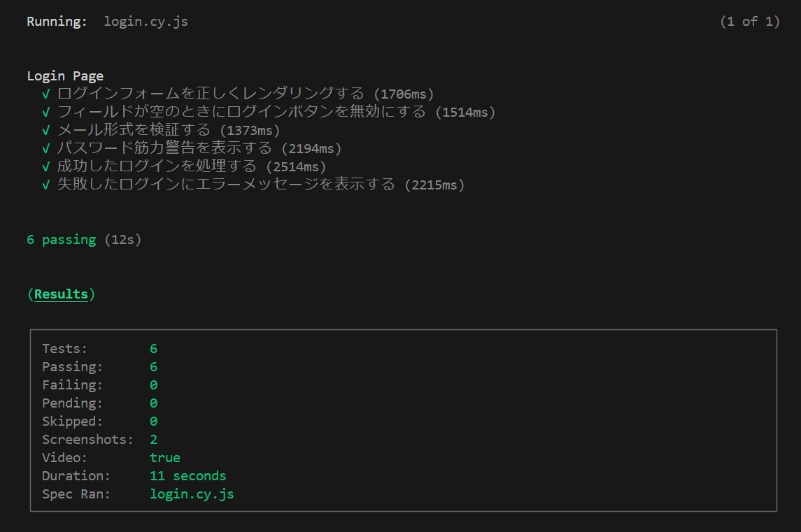Click the '6 passing' summary text
This screenshot has height=532, width=801.
(x=62, y=240)
